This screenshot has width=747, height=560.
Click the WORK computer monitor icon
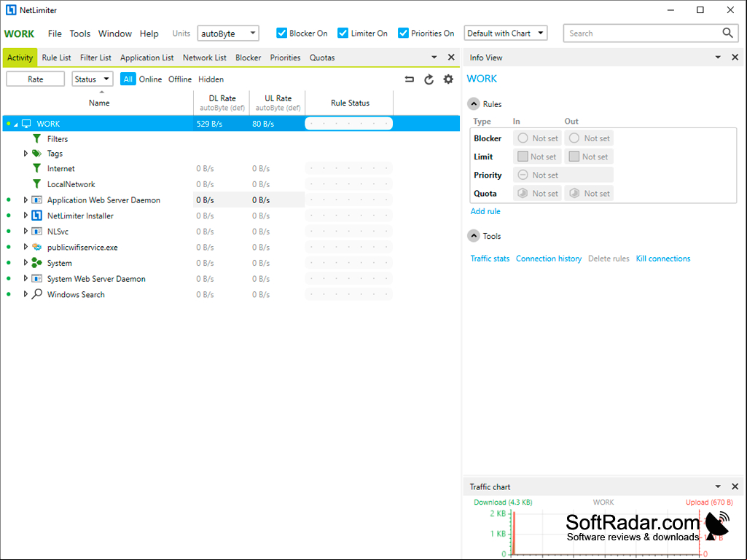point(27,124)
